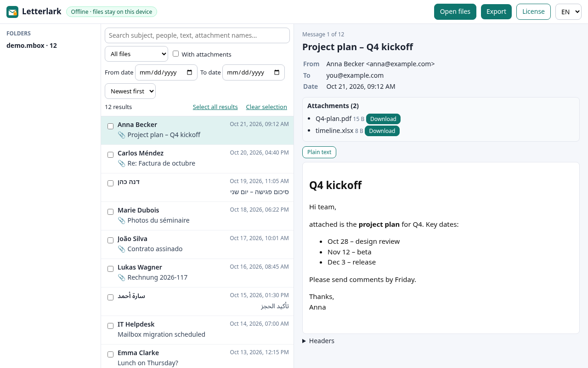The width and height of the screenshot is (588, 368).
Task: Click the Export button
Action: coord(496,11)
